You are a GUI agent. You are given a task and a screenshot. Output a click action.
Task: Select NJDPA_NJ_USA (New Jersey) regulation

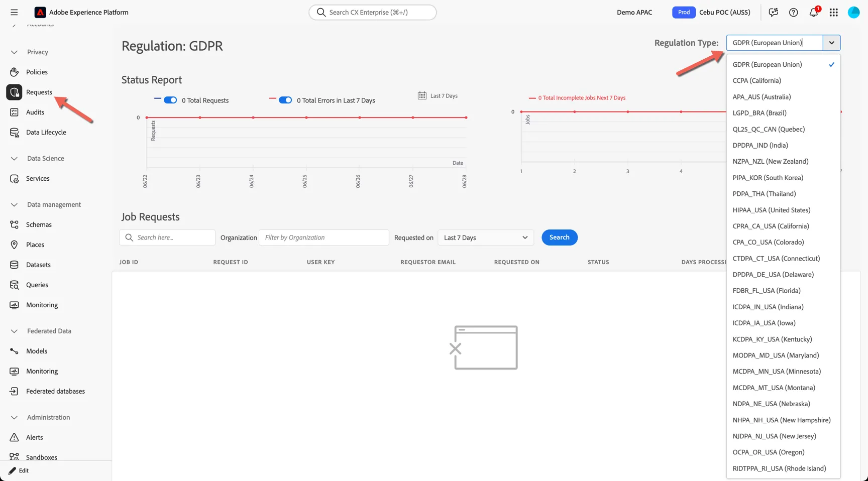point(783,436)
